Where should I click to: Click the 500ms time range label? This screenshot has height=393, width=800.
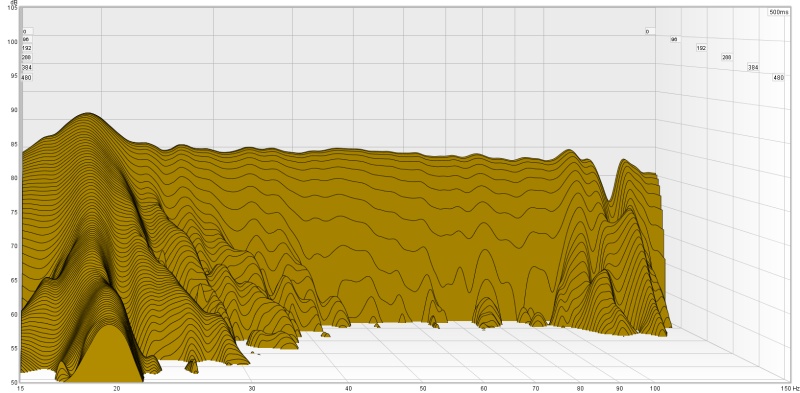tap(778, 12)
